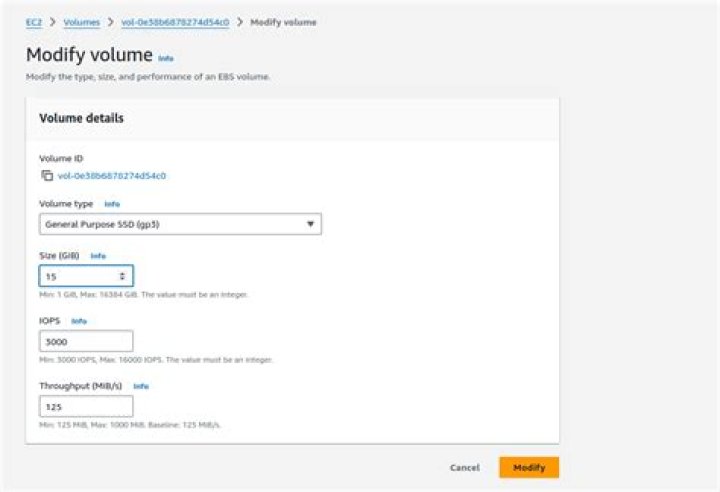Select the Throughput field showing 125
Image resolution: width=720 pixels, height=492 pixels.
tap(86, 407)
